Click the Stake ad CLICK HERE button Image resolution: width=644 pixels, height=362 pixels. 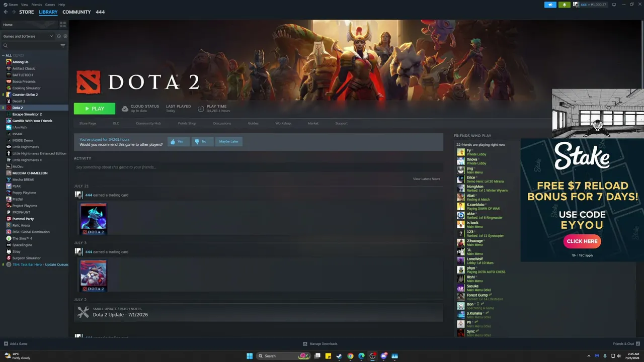click(582, 241)
